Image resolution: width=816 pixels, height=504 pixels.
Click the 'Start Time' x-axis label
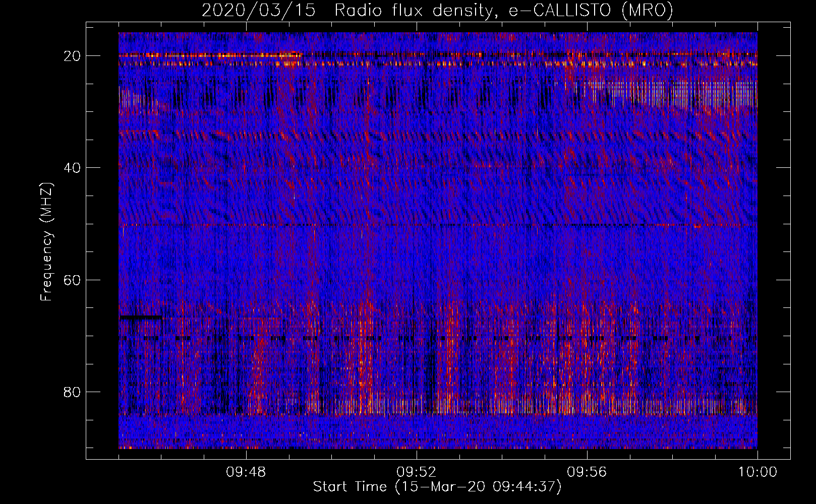[437, 487]
